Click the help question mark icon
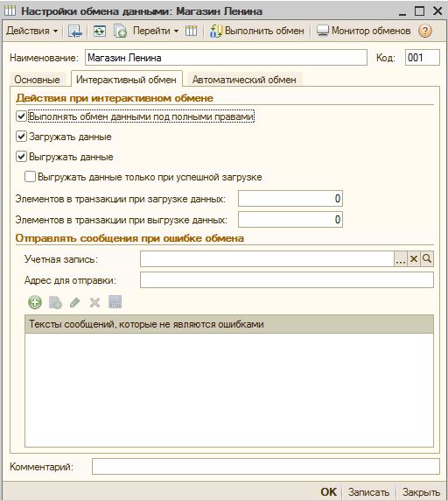The image size is (448, 501). point(425,31)
